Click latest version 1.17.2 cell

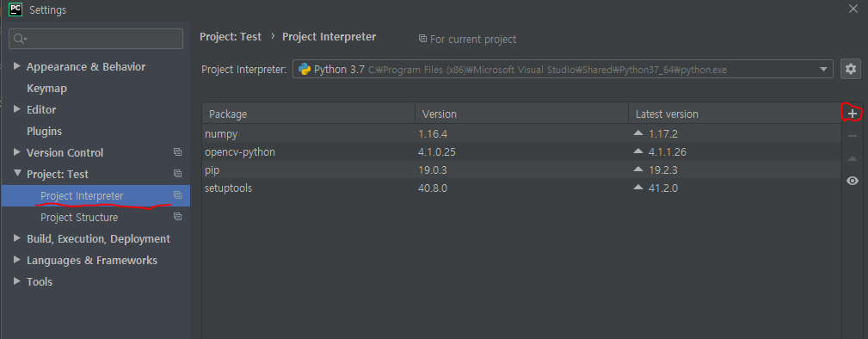[x=663, y=133]
